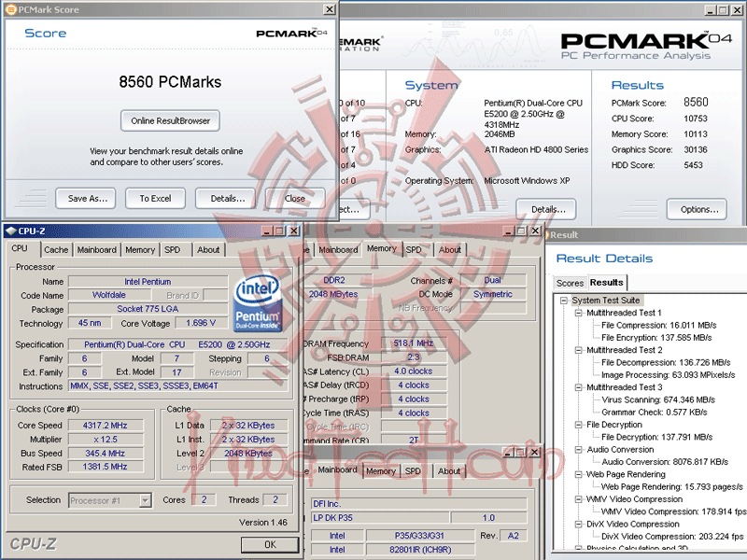This screenshot has width=747, height=560.
Task: Select the Results tab in Result Details
Action: pyautogui.click(x=606, y=283)
